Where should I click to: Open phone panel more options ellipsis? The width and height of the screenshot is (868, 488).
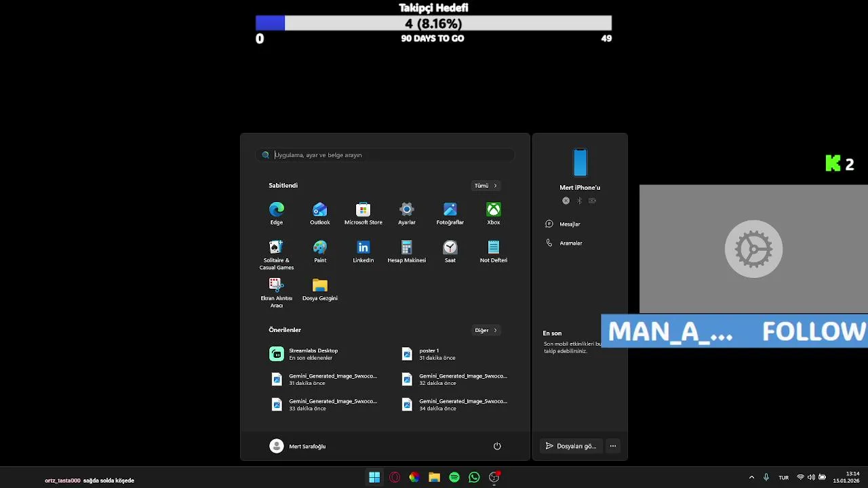coord(613,446)
